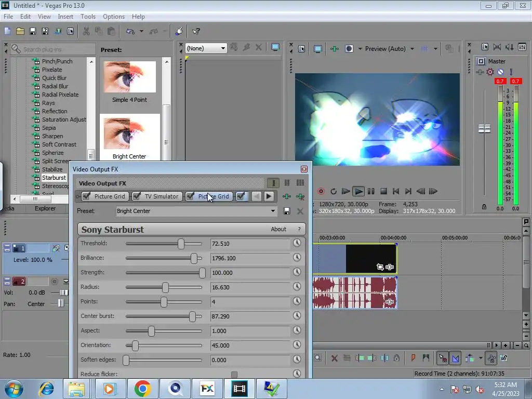
Task: Toggle the Lock Events icon in timeline toolbar
Action: (396, 358)
